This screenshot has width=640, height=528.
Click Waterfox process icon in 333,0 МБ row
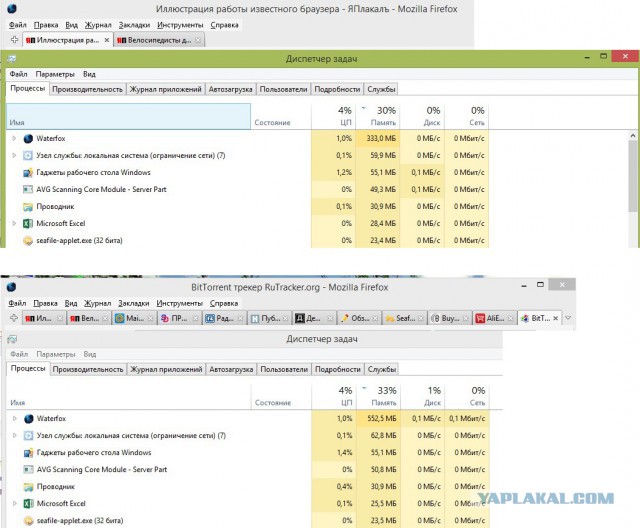pos(28,139)
